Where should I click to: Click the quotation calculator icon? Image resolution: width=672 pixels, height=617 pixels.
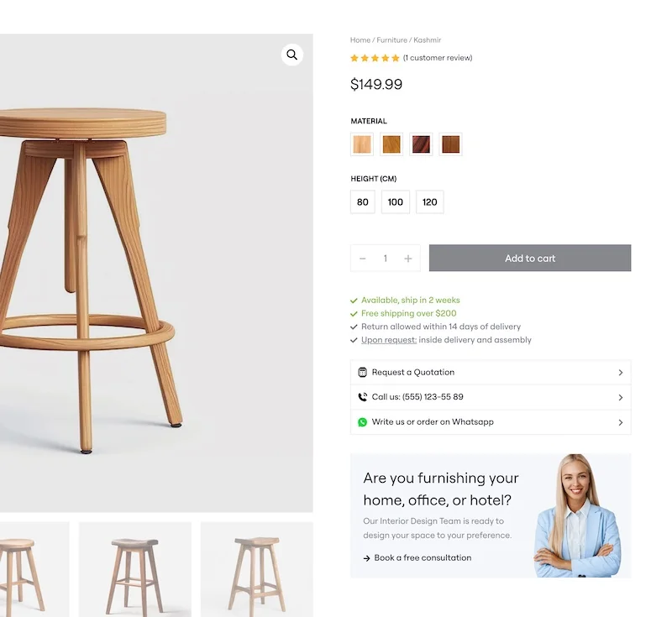362,372
